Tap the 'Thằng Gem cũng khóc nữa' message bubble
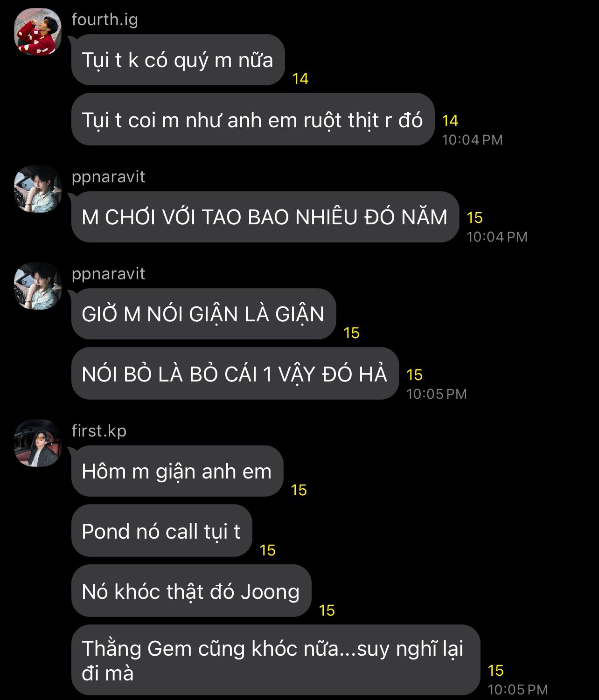The height and width of the screenshot is (700, 599). tap(276, 660)
